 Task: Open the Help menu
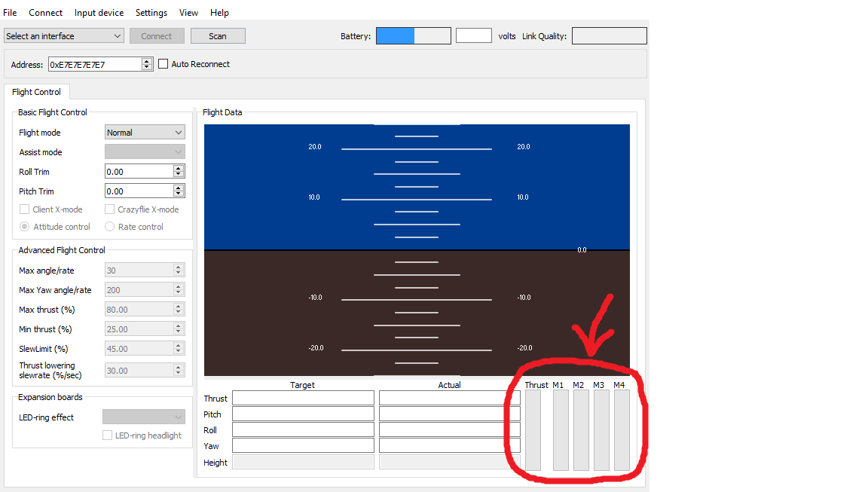click(x=219, y=12)
